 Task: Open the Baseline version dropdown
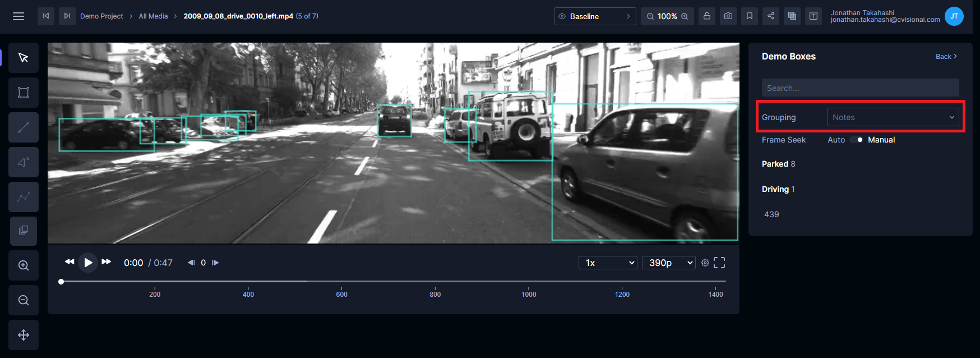(x=595, y=16)
